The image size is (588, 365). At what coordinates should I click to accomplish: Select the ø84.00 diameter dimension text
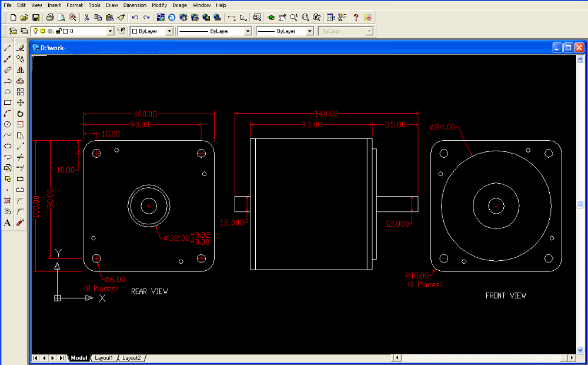click(443, 127)
